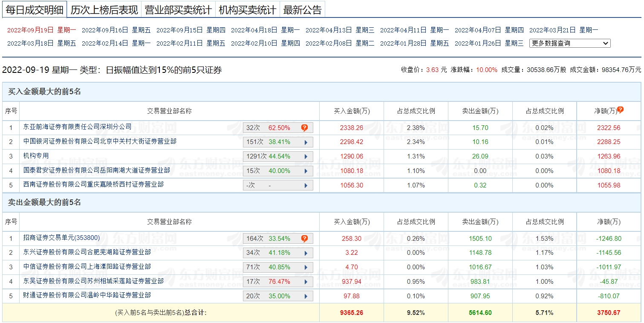
Task: Click the arrow icon in 东兴证券 row
Action: tap(306, 253)
